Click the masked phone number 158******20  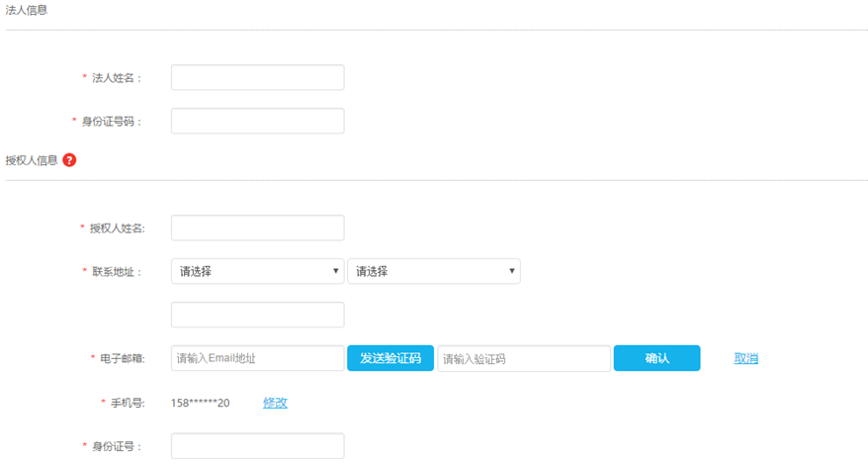201,403
